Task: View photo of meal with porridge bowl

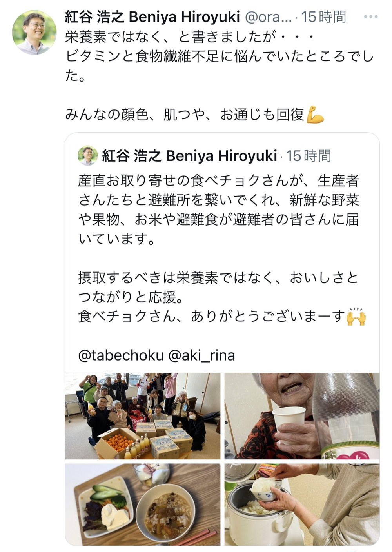Action: coord(143,505)
